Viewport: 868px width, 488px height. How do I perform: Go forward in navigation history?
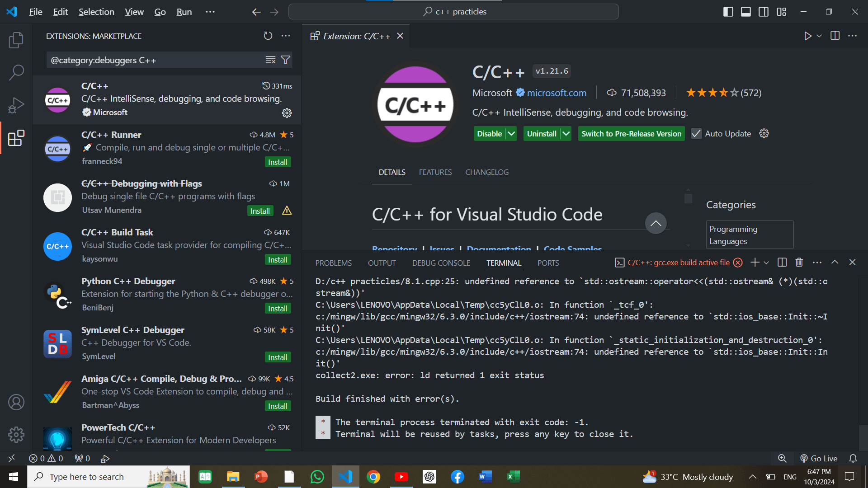click(274, 12)
